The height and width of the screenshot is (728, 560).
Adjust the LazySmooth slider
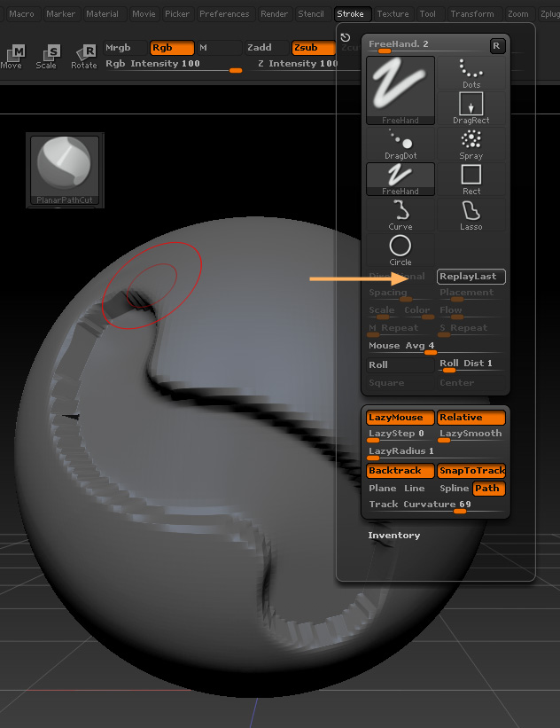click(471, 435)
